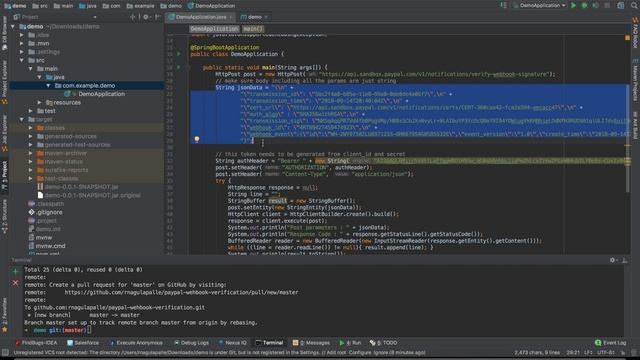
Task: Add a new terminal session with plus icon
Action: [x=16, y=271]
